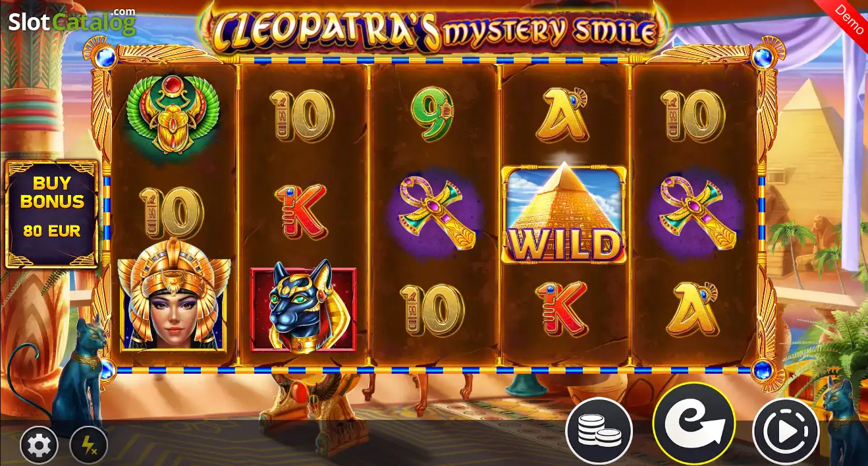Toggle the turbo lightning mode

(88, 446)
